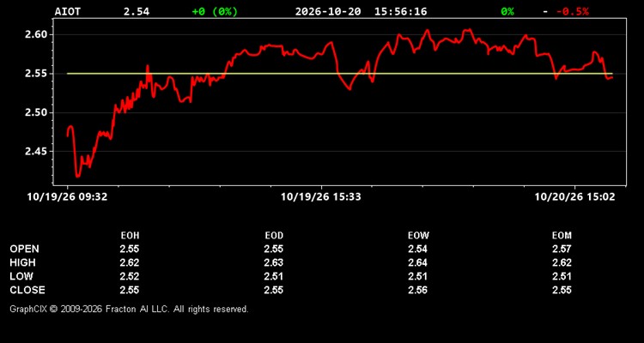Click the EOW column header

coord(418,236)
